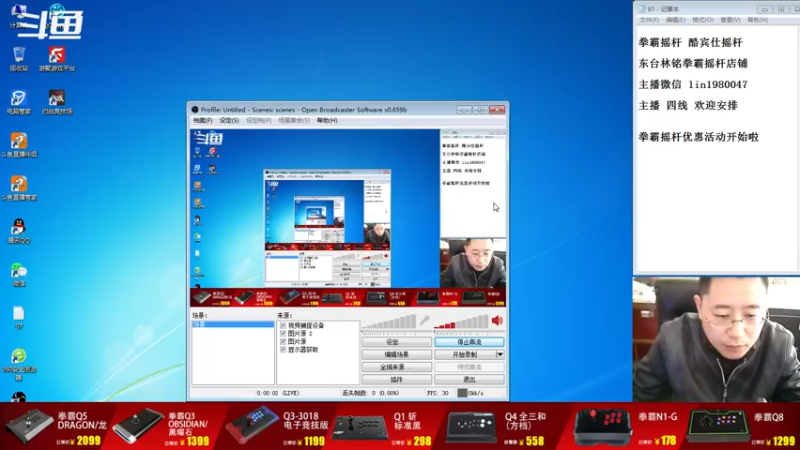Click the 0:00:02 (LIVE) status text

(278, 393)
